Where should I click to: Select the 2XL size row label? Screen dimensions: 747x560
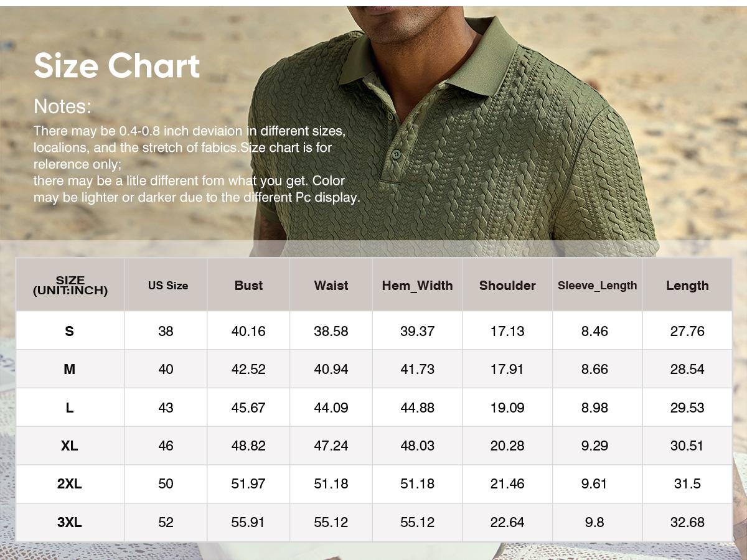(70, 483)
